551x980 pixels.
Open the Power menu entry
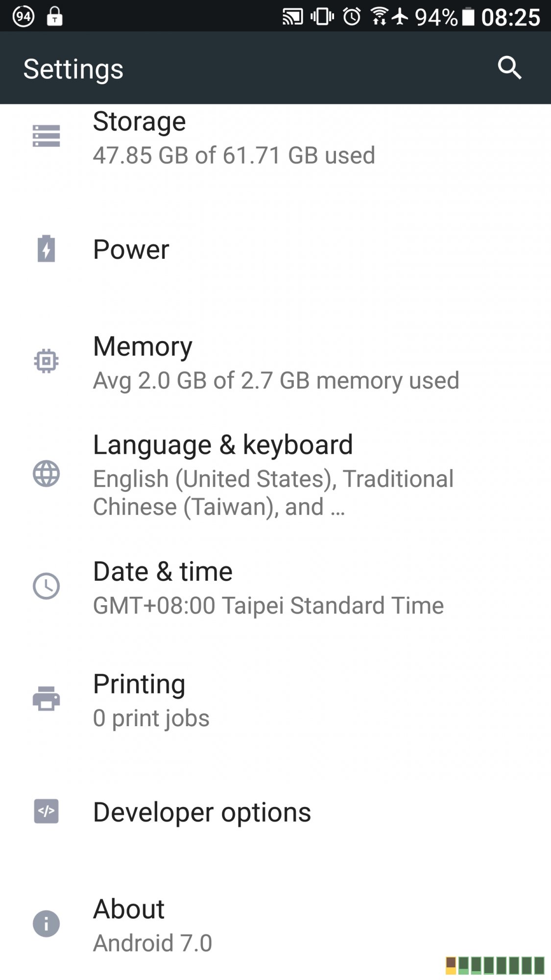(x=131, y=249)
